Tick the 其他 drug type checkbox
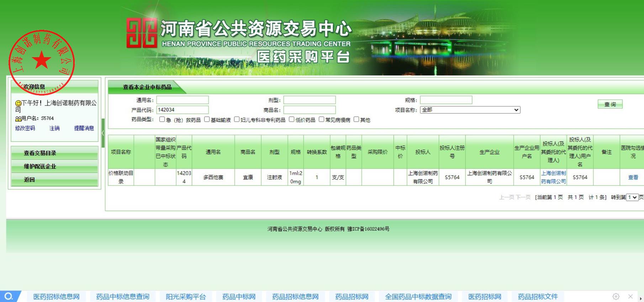The image size is (644, 302). [x=357, y=119]
